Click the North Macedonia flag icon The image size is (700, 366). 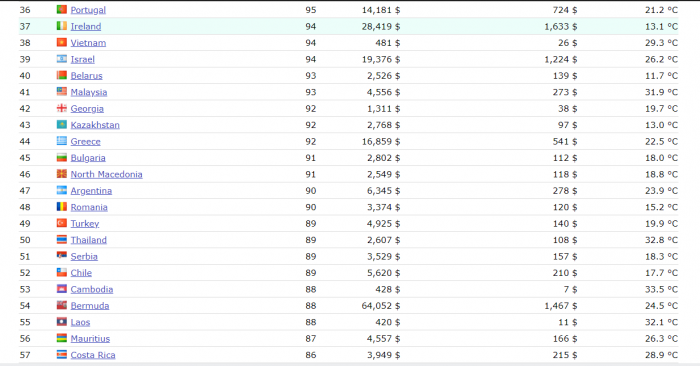point(62,174)
